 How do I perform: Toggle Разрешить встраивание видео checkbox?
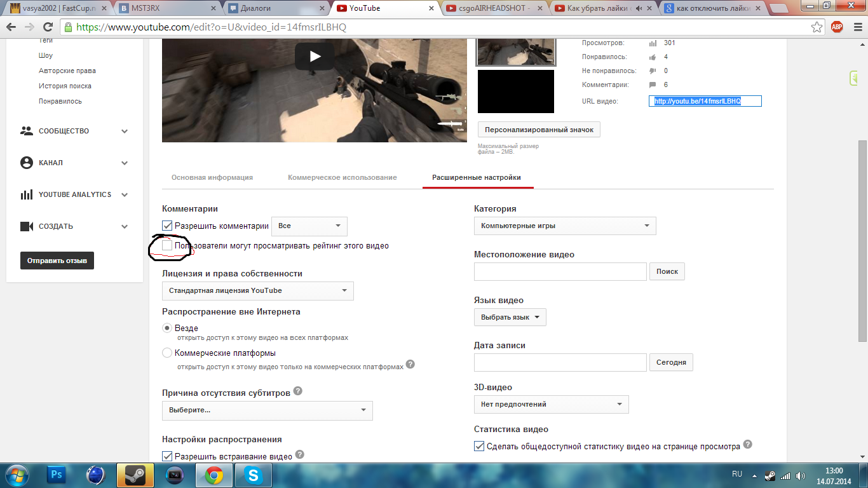click(x=168, y=456)
